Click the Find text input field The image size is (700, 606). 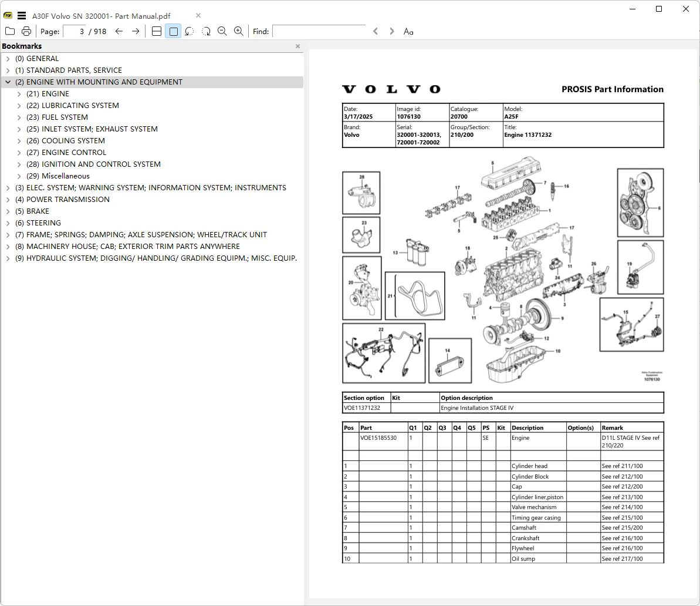click(x=319, y=31)
